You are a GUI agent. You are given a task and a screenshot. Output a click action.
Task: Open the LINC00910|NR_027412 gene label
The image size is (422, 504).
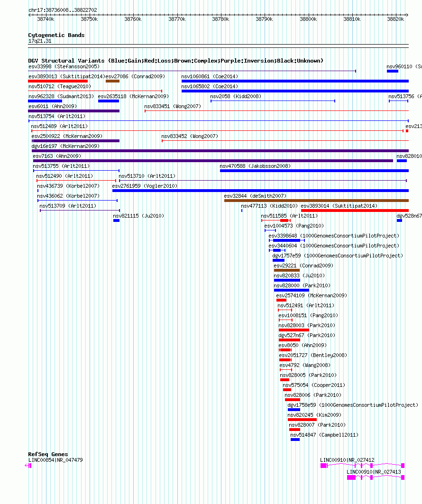[348, 460]
